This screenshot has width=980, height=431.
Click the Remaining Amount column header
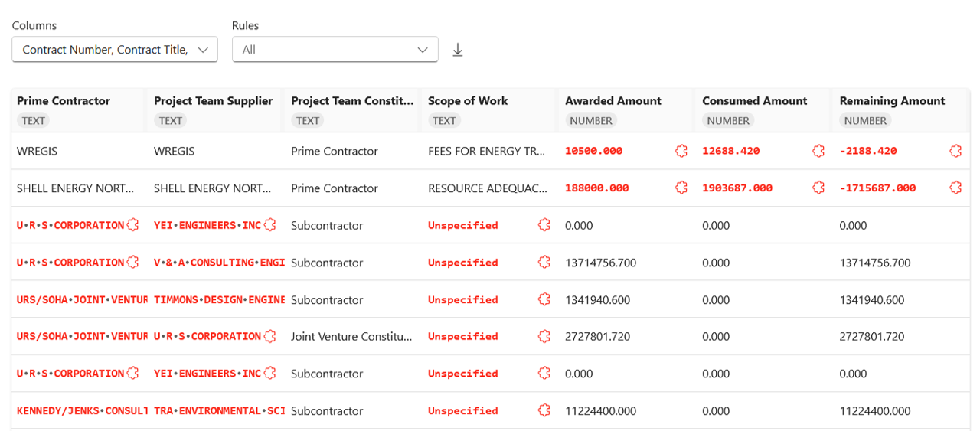click(x=892, y=101)
